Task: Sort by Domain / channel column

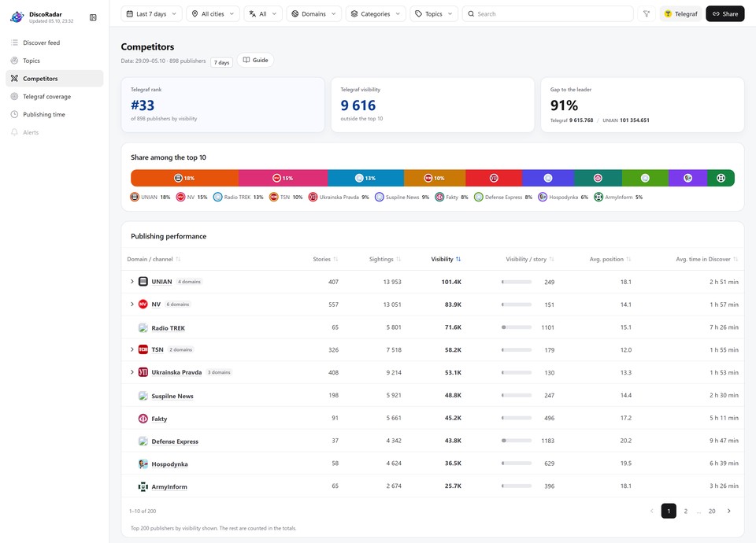Action: click(154, 259)
